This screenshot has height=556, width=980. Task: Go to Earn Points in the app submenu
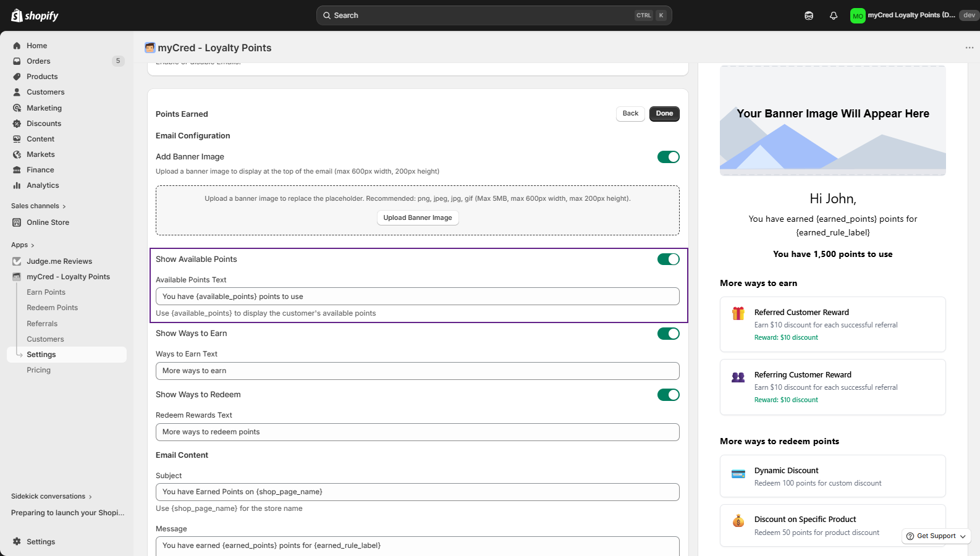point(46,292)
